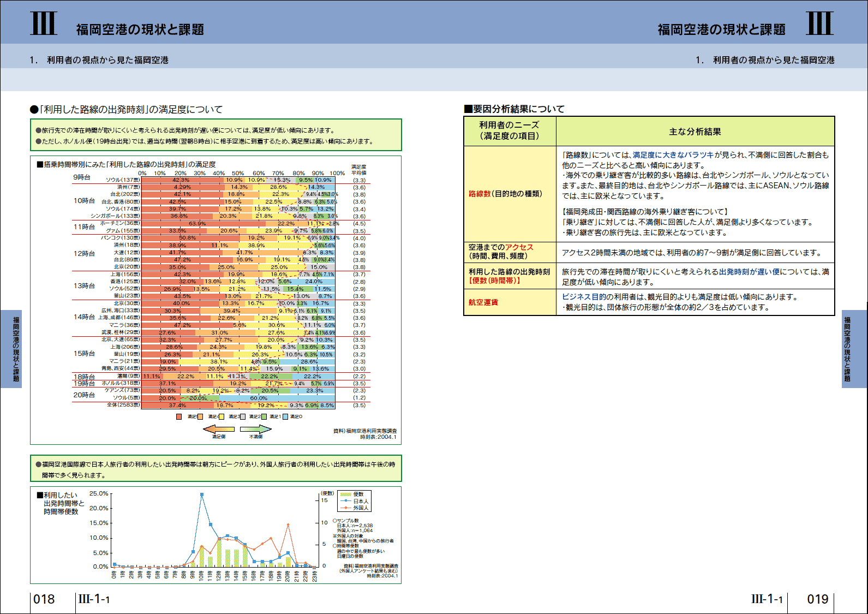Click the blue text ビジネス目的
Viewport: 868px width, 614px height.
coord(584,297)
